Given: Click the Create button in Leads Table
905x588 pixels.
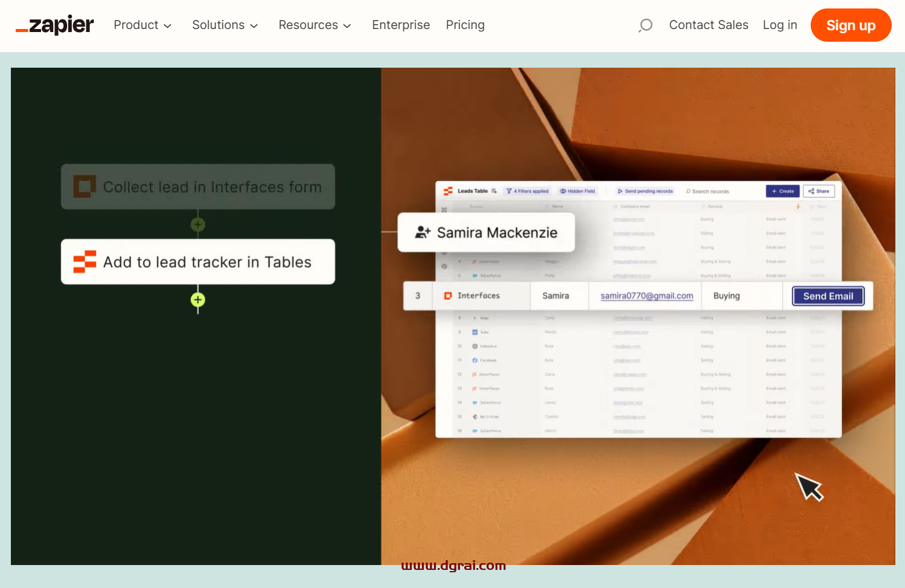Looking at the screenshot, I should click(782, 191).
